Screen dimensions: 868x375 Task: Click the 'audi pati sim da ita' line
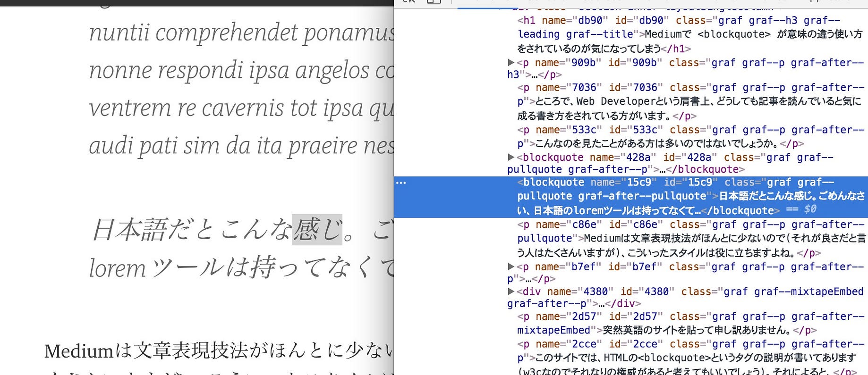[x=241, y=146]
